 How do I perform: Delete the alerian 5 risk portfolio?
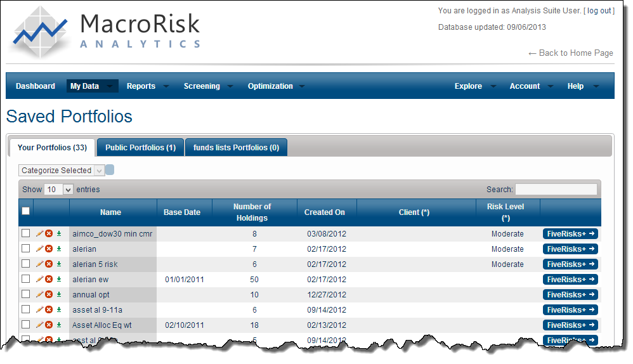pyautogui.click(x=49, y=264)
